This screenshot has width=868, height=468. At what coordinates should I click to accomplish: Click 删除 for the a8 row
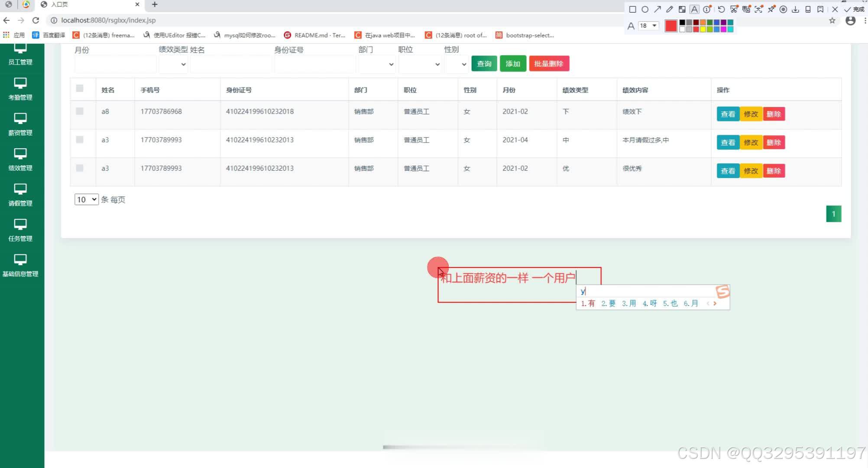click(774, 114)
